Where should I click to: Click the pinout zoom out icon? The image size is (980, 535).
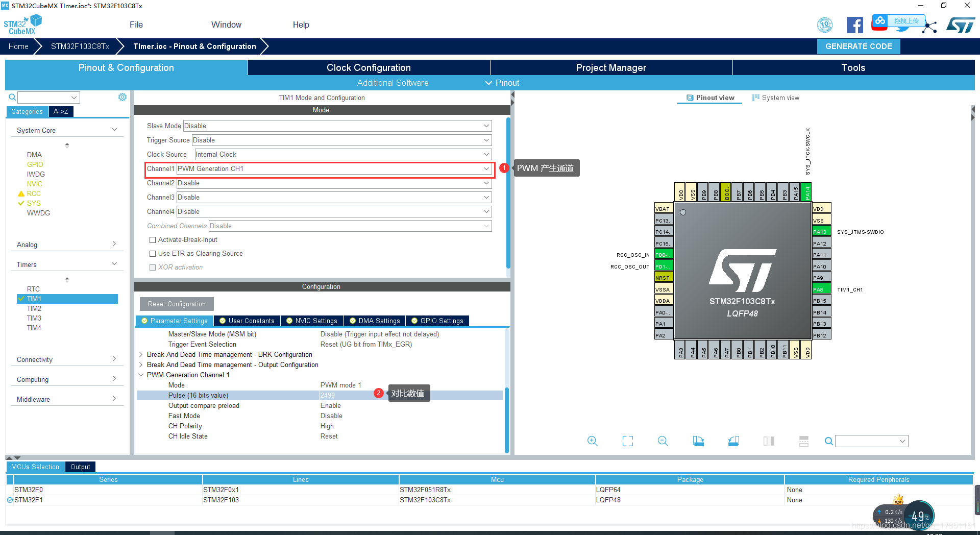pos(663,441)
